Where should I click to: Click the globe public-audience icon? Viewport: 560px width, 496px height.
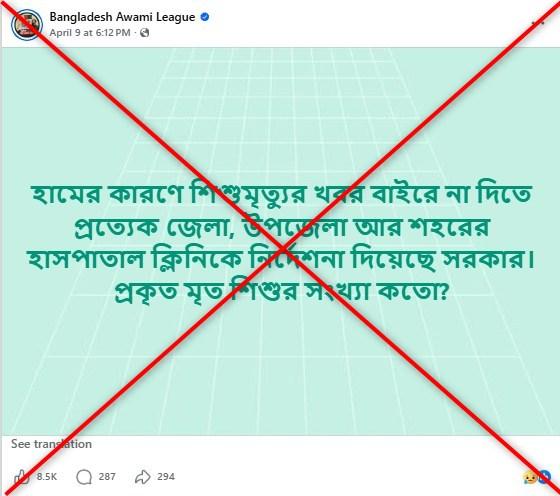pyautogui.click(x=144, y=33)
